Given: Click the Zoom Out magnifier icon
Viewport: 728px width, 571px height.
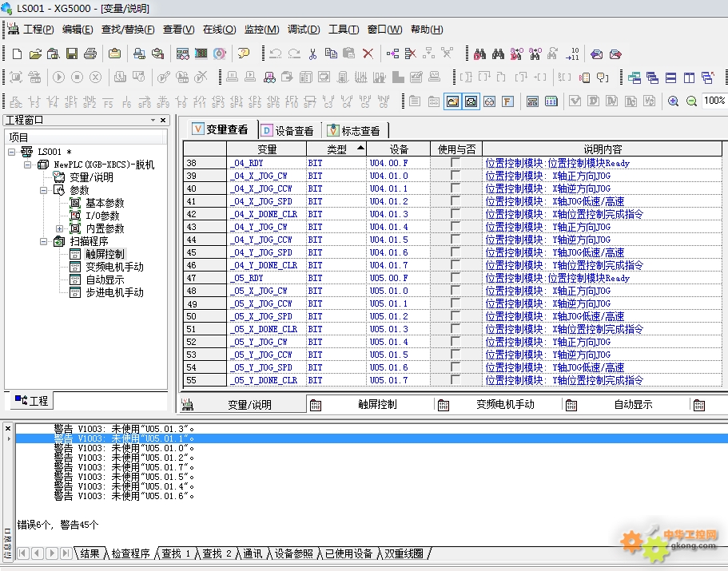Looking at the screenshot, I should (691, 101).
